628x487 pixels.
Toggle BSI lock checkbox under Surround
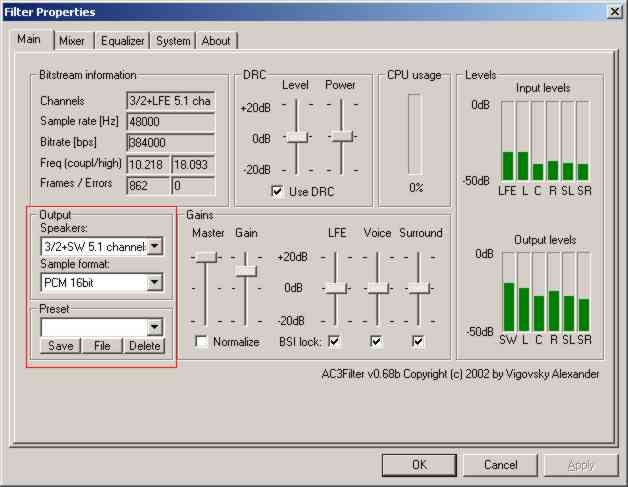click(x=418, y=342)
